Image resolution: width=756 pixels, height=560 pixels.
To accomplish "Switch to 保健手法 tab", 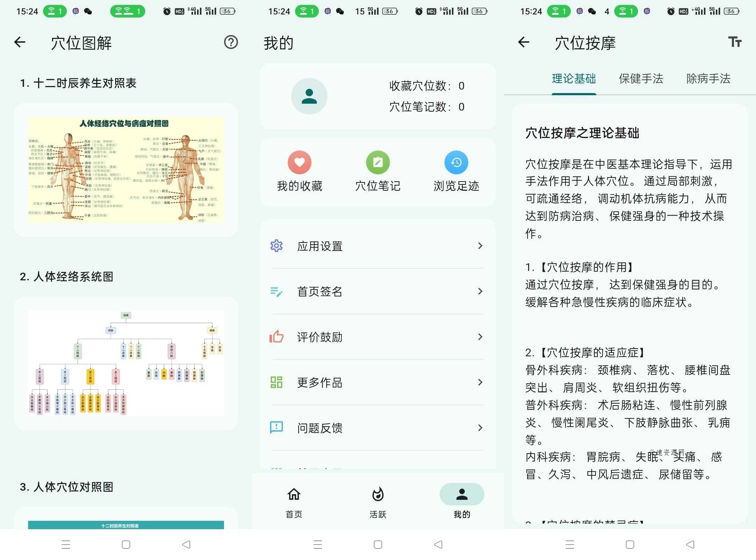I will click(x=641, y=79).
